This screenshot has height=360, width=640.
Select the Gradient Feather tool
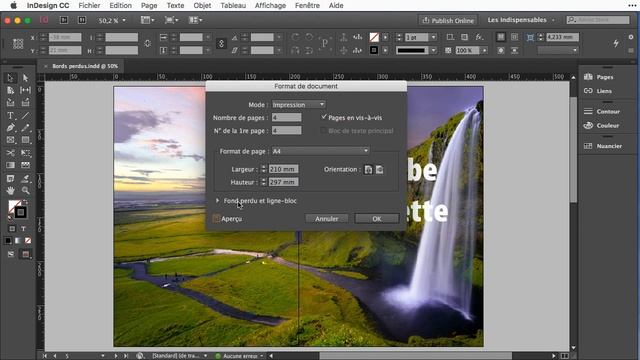25,165
